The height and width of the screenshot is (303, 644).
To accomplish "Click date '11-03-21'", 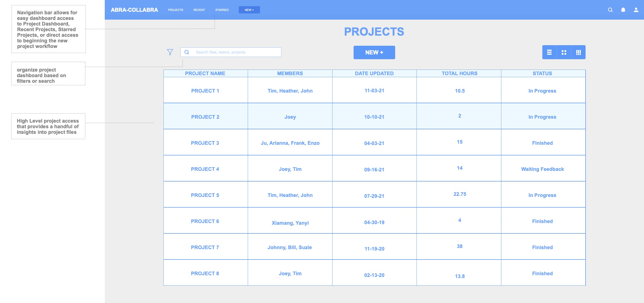I will [374, 91].
